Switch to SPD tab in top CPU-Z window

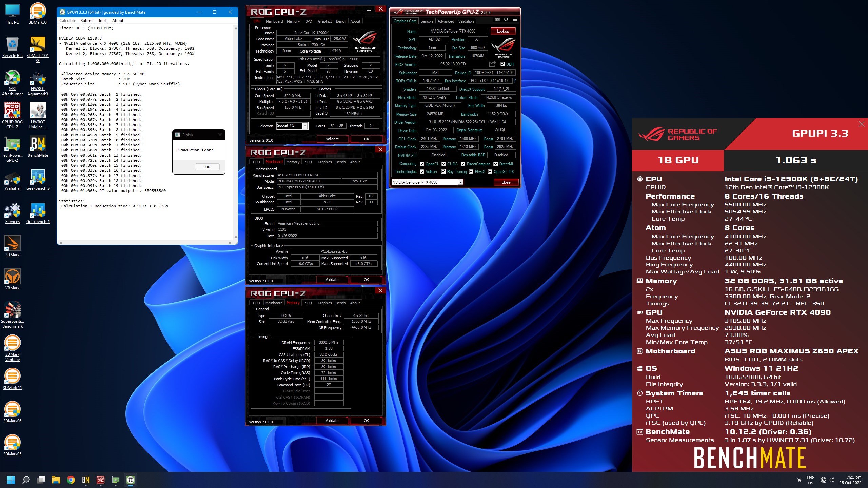pos(309,21)
